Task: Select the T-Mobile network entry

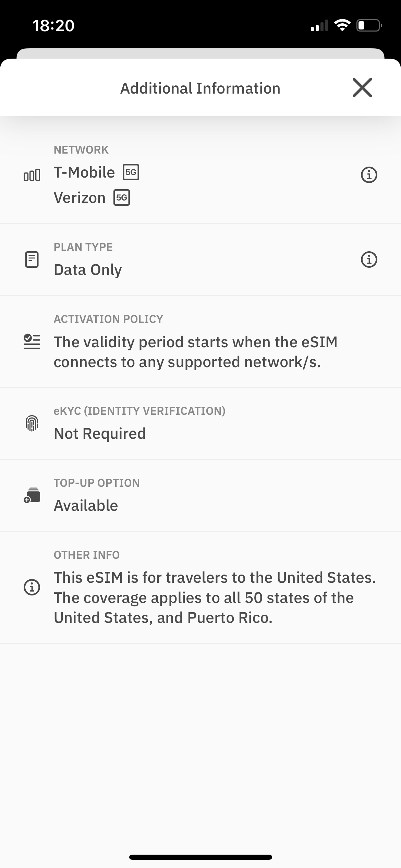Action: click(84, 172)
